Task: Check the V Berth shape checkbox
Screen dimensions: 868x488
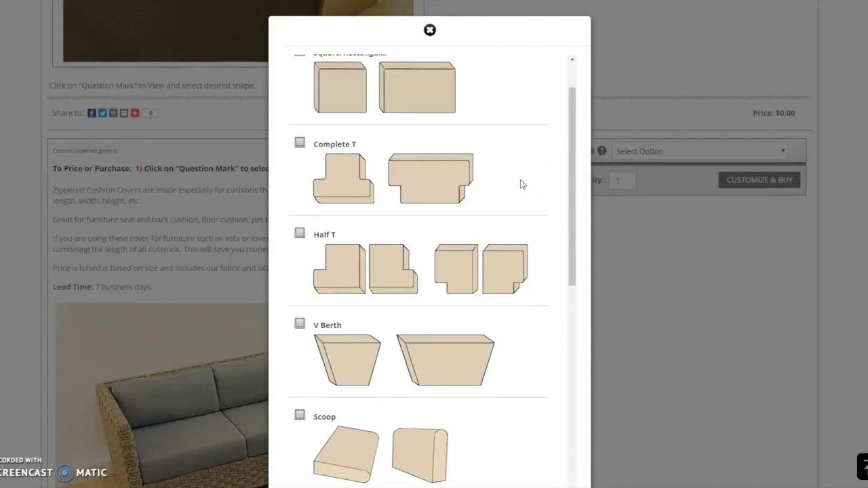Action: [x=300, y=323]
